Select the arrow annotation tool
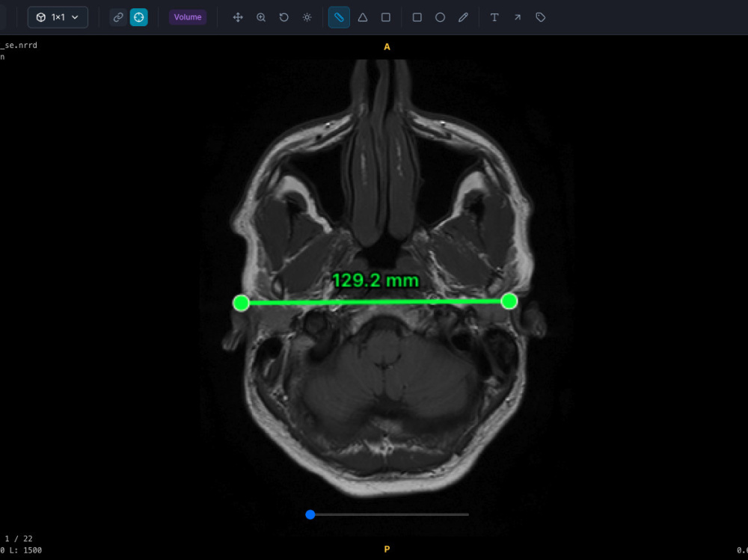The width and height of the screenshot is (748, 560). (x=518, y=17)
